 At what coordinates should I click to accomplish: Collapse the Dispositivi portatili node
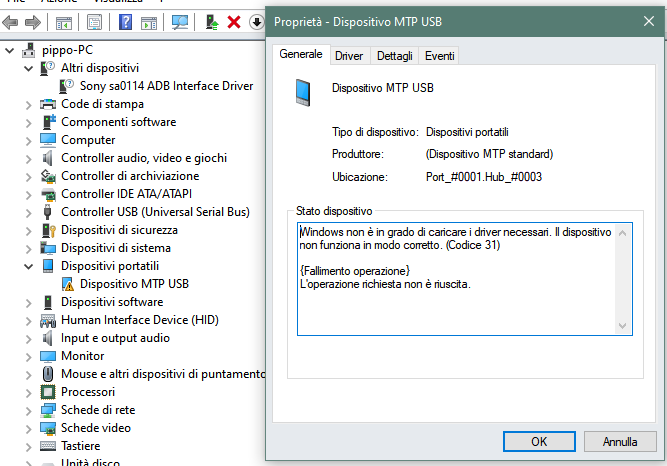click(x=27, y=266)
